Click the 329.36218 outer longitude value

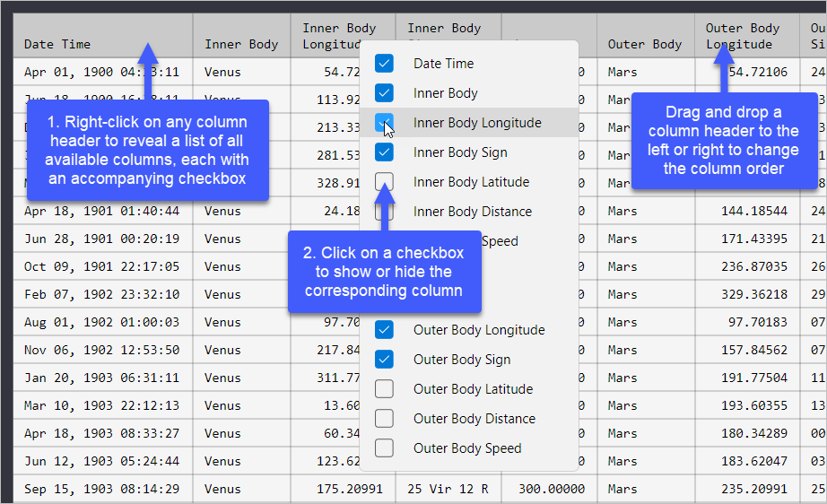coord(754,294)
